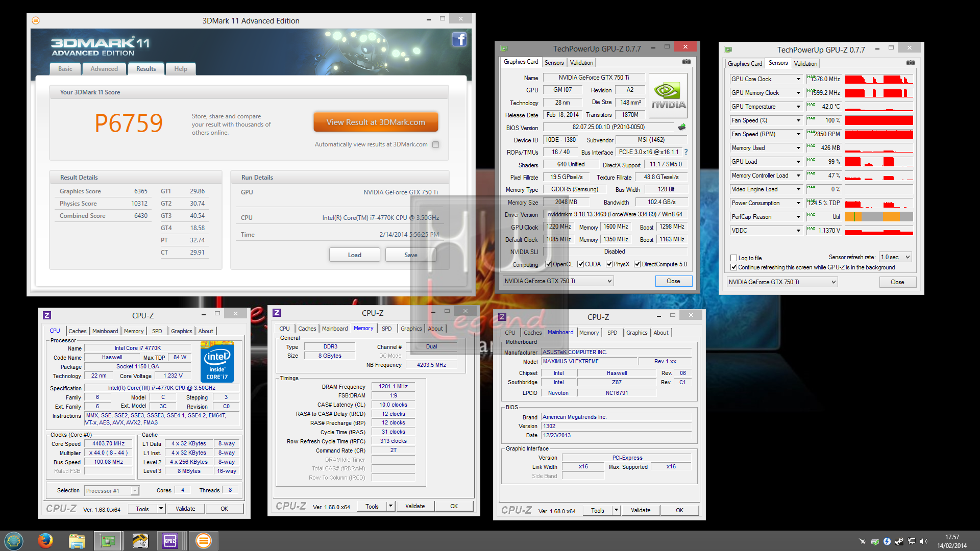Switch to Advanced tab in 3DMark 11
Screen dimensions: 980x551
tap(104, 69)
